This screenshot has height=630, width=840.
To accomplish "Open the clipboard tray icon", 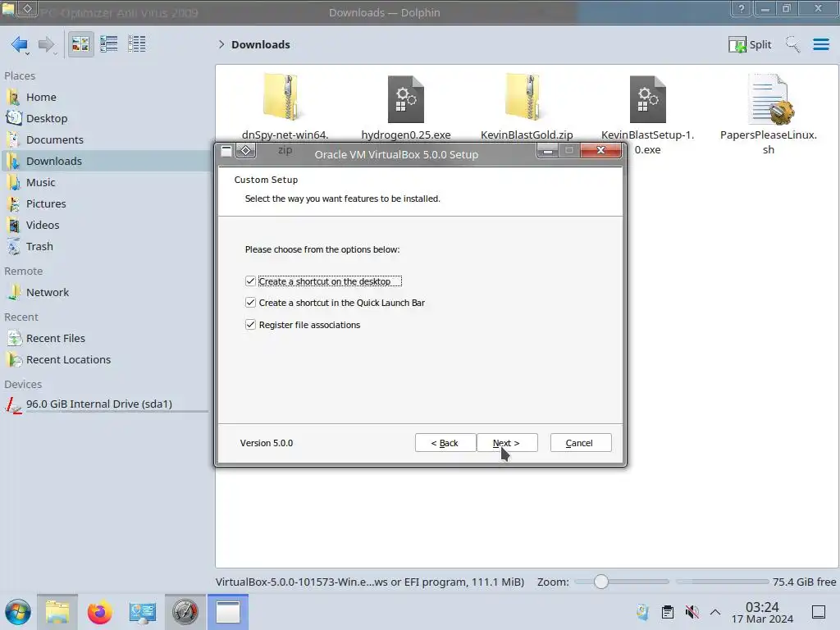I will tap(668, 612).
